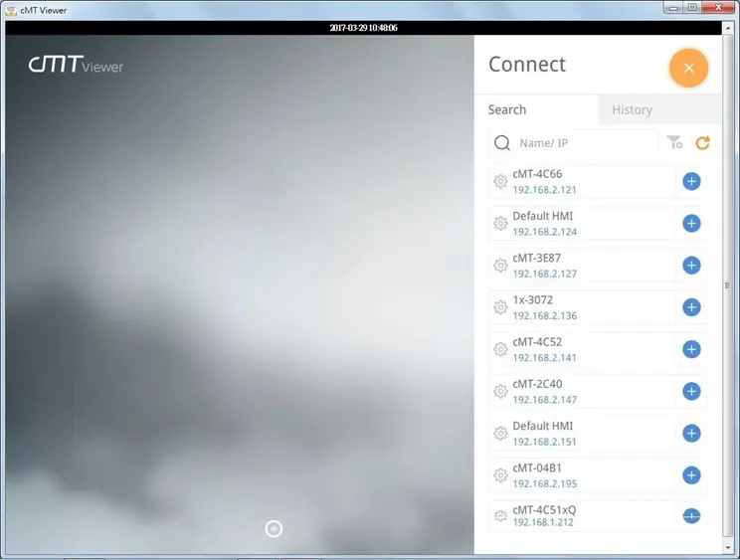Switch to the History tab

(x=659, y=109)
